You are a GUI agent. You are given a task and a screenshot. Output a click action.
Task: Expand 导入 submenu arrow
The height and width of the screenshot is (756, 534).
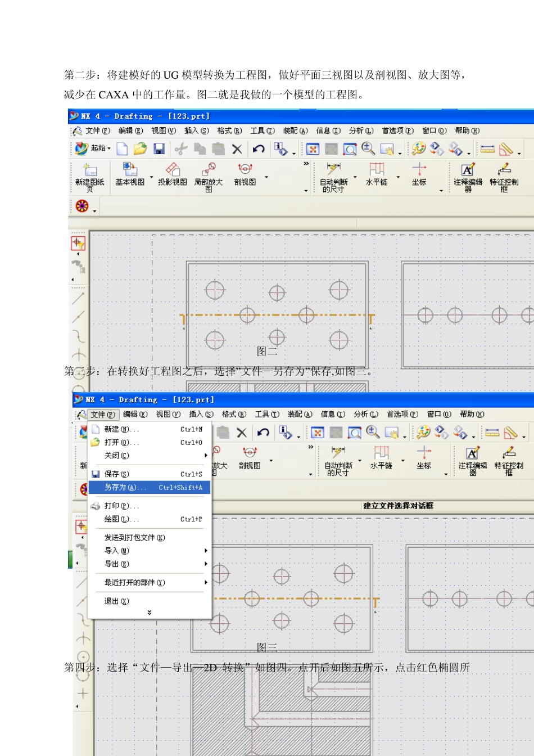pyautogui.click(x=206, y=551)
